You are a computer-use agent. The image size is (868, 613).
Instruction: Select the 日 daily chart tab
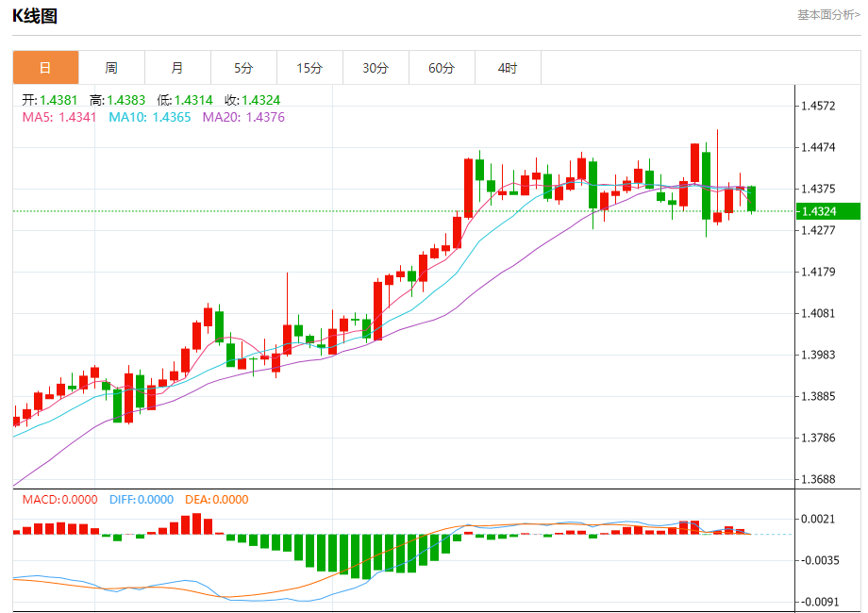(x=45, y=68)
